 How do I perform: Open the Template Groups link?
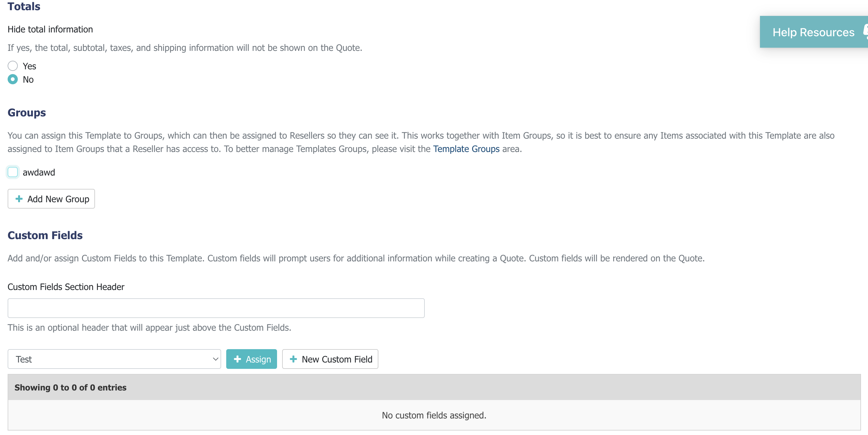[466, 149]
